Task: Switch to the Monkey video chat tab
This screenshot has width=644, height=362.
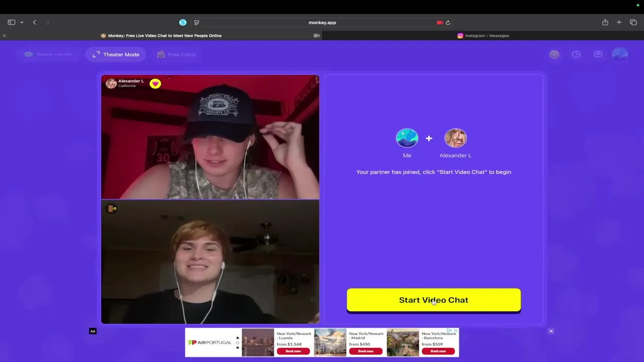Action: point(161,36)
